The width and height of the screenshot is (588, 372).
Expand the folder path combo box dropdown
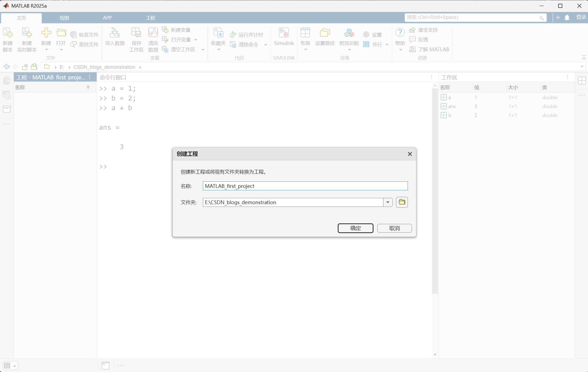click(388, 202)
